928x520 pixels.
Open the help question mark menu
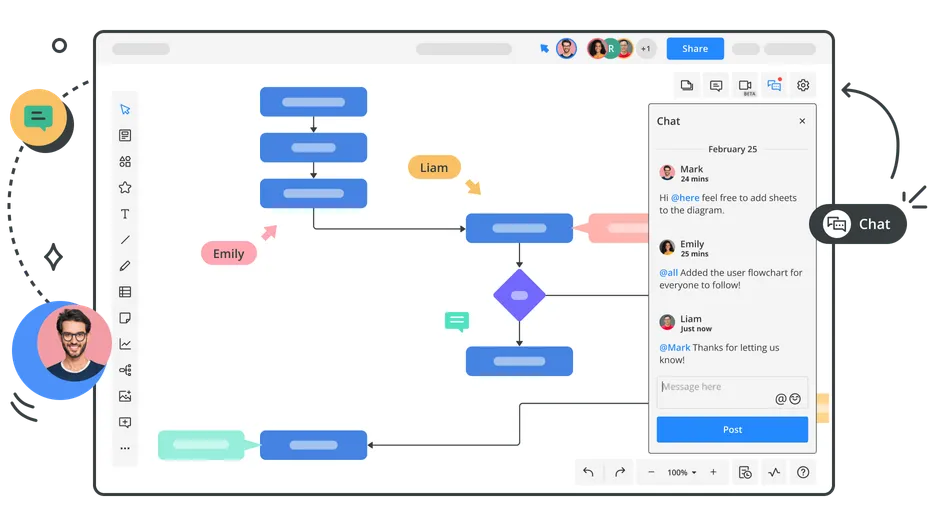click(x=803, y=472)
